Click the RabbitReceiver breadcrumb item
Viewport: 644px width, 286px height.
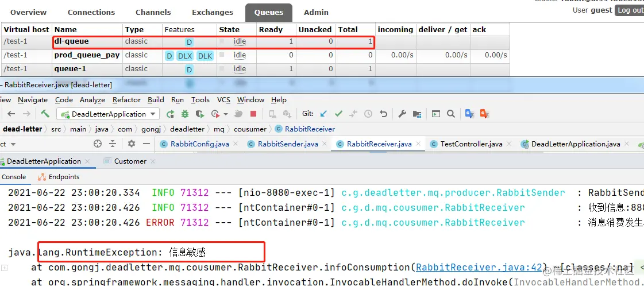[x=305, y=129]
